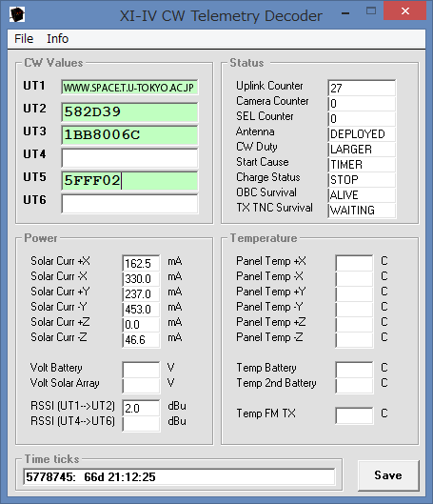This screenshot has height=504, width=433.
Task: Click the Temp FM TX value field
Action: pyautogui.click(x=354, y=415)
